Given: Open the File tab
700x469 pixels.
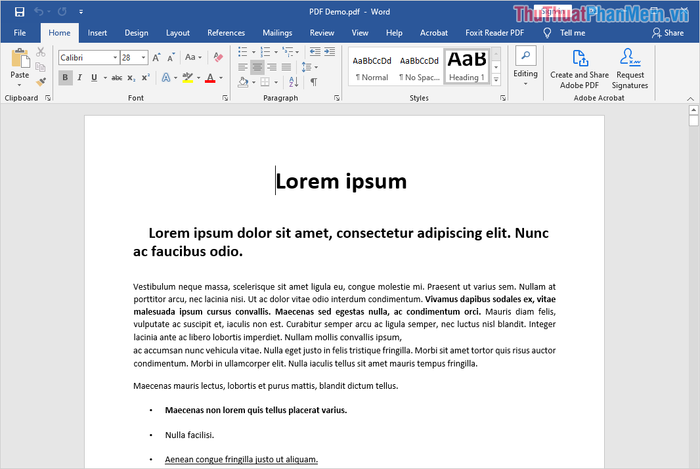Looking at the screenshot, I should 20,33.
